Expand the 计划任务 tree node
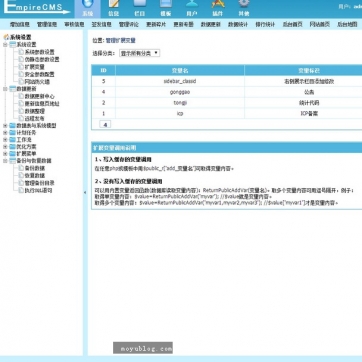 click(x=5, y=133)
